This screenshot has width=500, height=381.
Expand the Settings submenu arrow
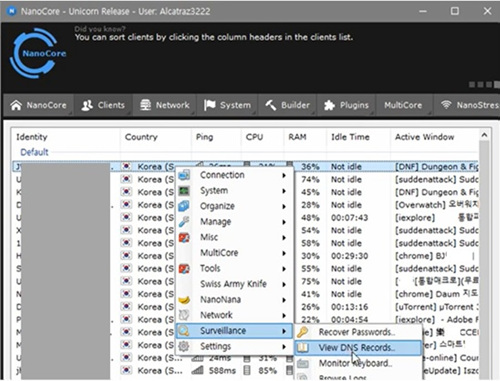pos(284,347)
